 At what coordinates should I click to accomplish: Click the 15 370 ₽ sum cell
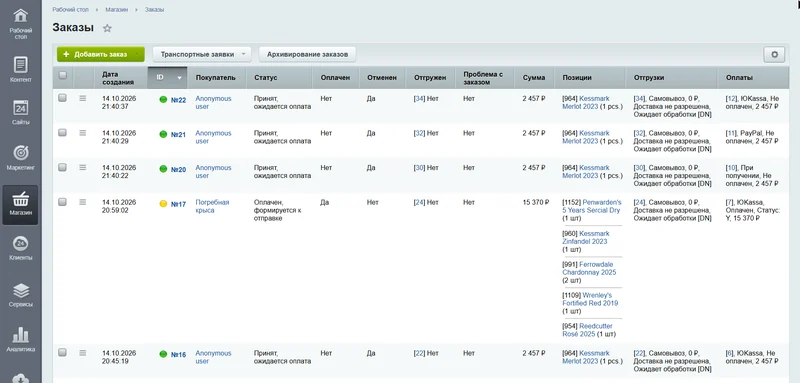(535, 202)
